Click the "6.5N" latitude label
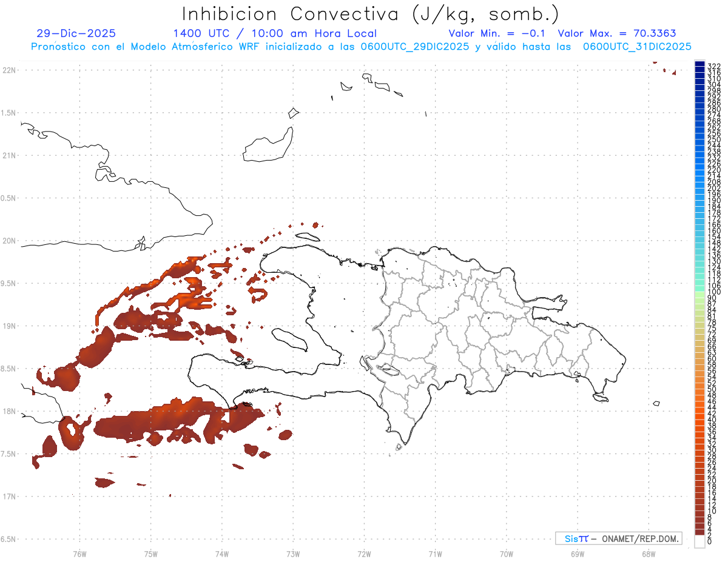Viewport: 728px width, 562px height. (x=8, y=539)
